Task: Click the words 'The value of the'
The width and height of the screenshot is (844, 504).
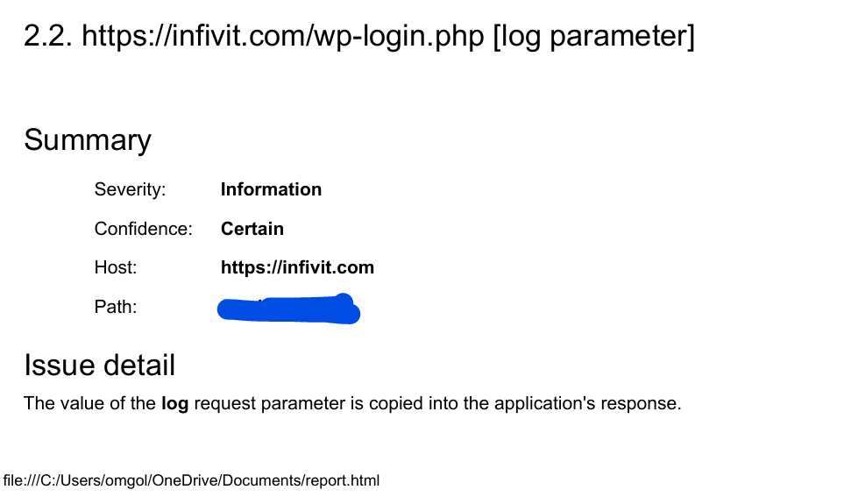Action: coord(89,404)
